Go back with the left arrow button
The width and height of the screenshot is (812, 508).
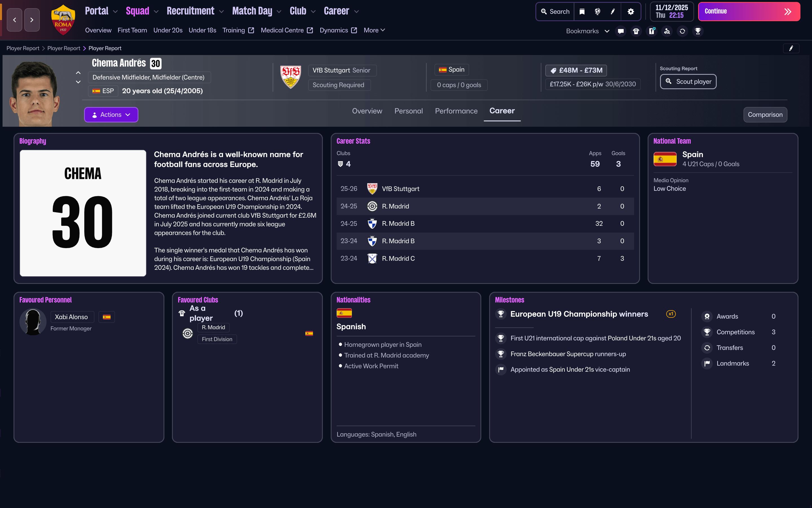(14, 20)
